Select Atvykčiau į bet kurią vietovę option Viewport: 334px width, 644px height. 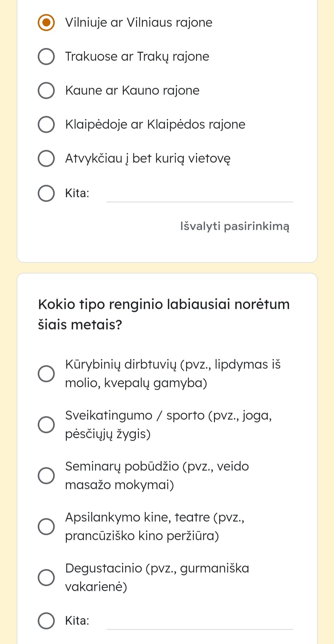[46, 158]
